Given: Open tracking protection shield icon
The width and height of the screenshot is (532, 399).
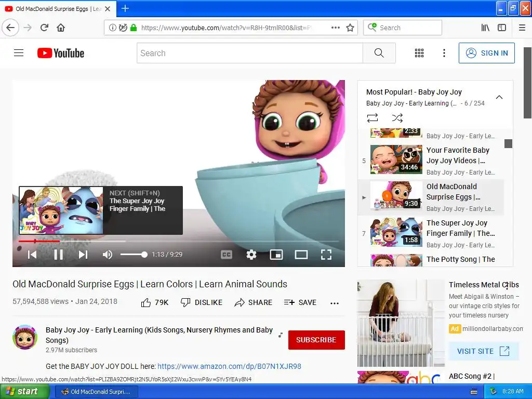Looking at the screenshot, I should point(123,28).
